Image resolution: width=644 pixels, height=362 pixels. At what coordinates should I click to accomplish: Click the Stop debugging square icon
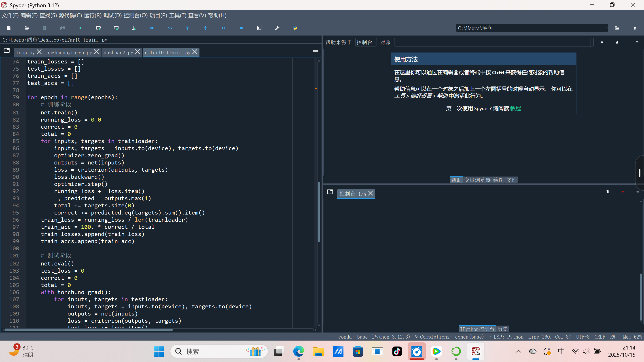pyautogui.click(x=241, y=28)
